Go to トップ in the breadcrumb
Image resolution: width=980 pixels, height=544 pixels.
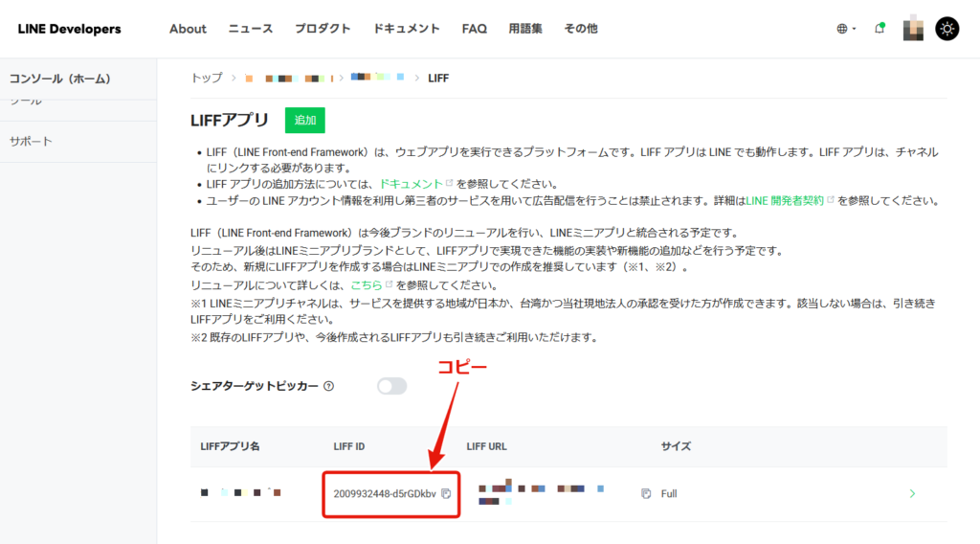207,79
